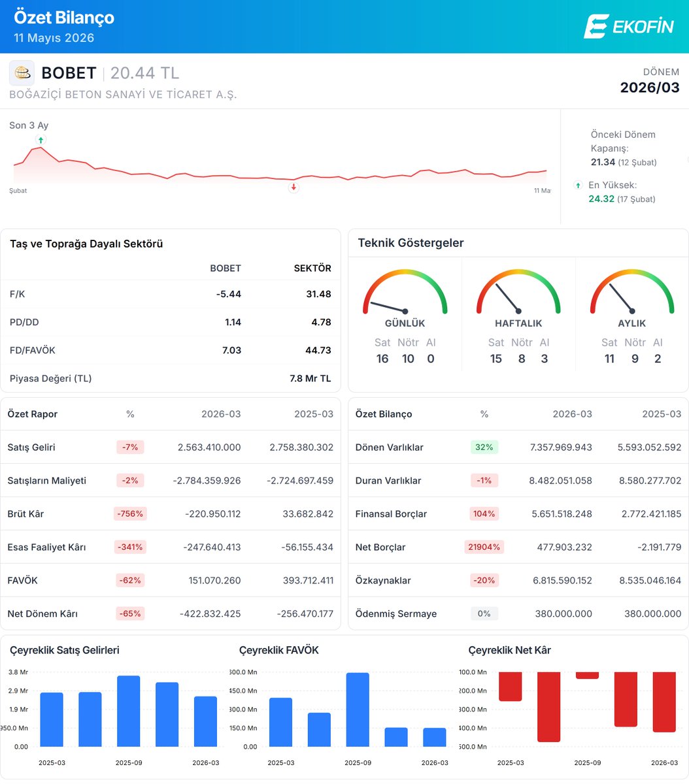
Task: Click the -341% badge for Esas Faaliyet Kârı
Action: [x=130, y=547]
